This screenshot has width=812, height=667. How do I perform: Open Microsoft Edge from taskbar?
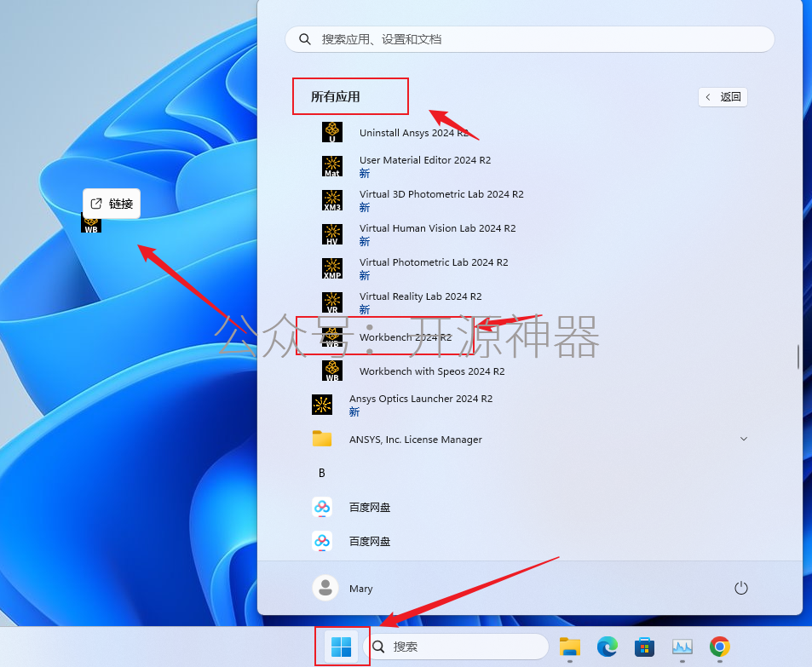click(607, 647)
